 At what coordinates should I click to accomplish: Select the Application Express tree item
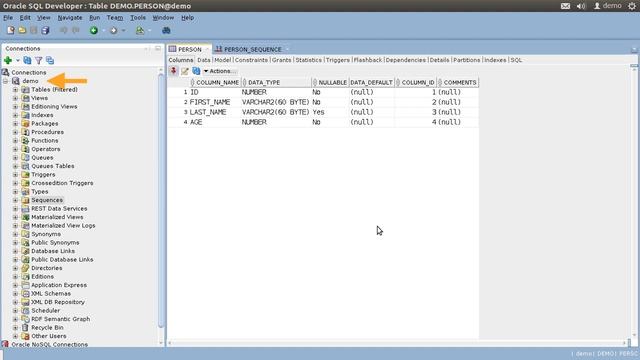[59, 285]
